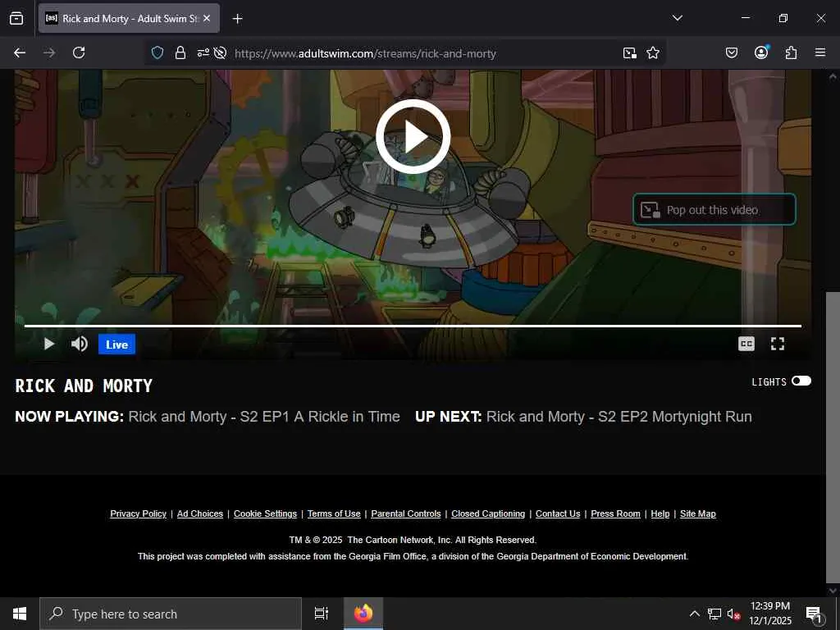Close the Rick and Morty tab

(x=207, y=18)
